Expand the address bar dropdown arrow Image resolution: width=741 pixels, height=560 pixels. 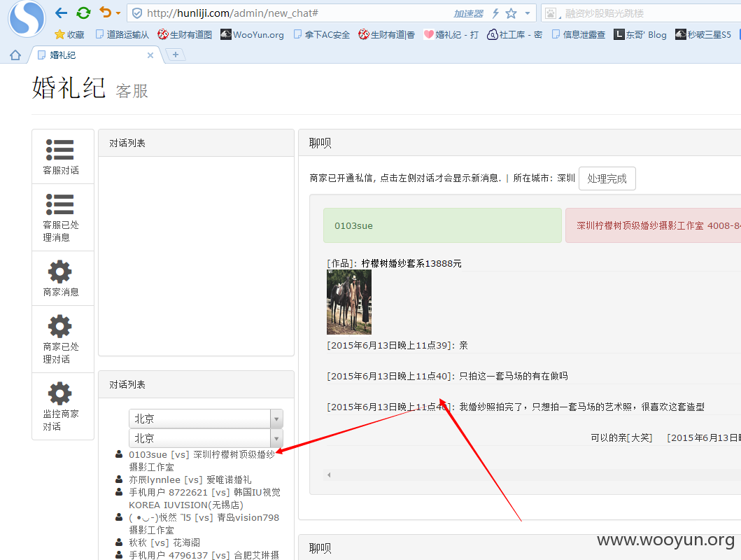pyautogui.click(x=528, y=13)
